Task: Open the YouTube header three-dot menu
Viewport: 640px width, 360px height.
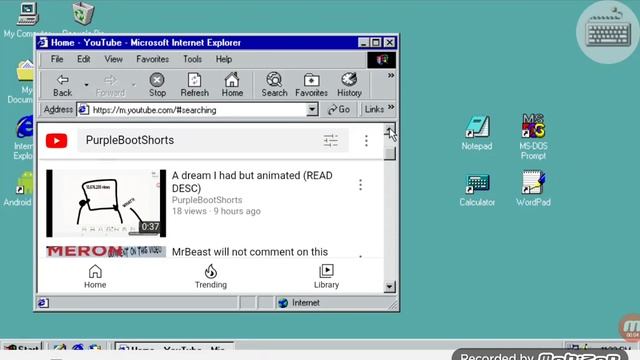Action: 366,141
